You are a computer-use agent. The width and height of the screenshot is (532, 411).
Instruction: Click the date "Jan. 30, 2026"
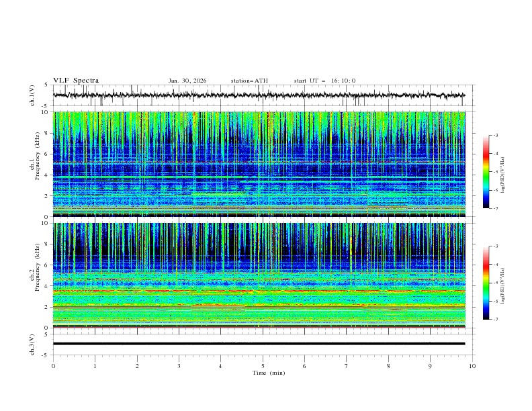[187, 81]
